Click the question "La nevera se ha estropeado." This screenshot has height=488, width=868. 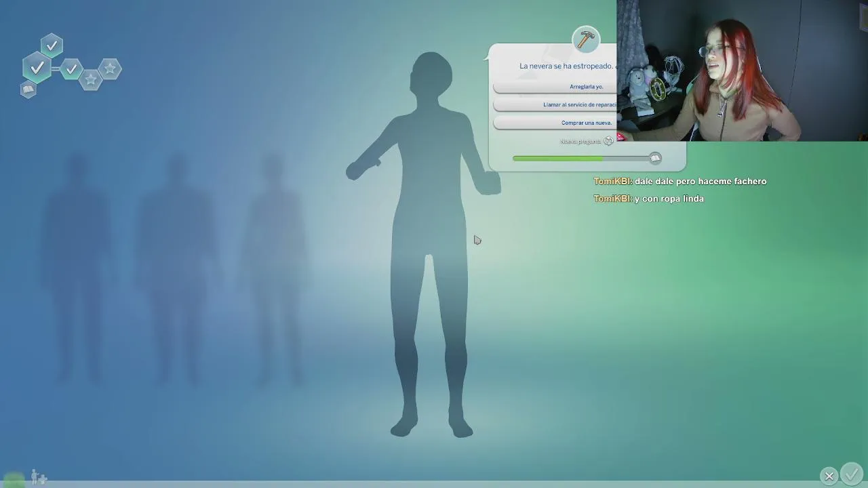tap(566, 66)
